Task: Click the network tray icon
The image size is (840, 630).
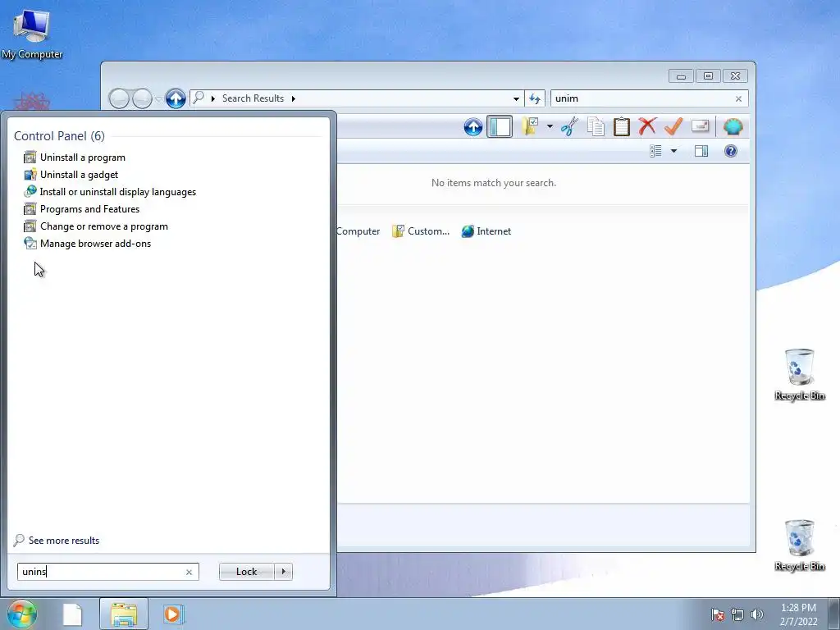Action: [x=737, y=614]
